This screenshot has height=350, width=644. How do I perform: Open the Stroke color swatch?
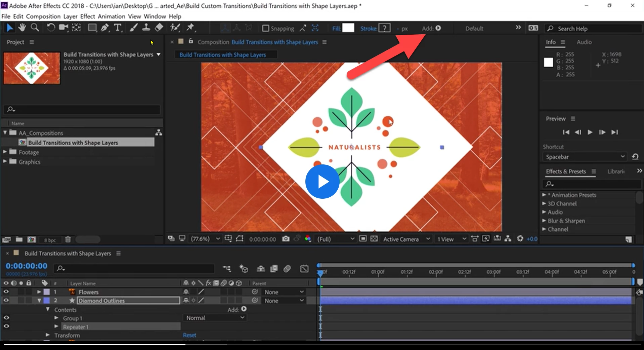tap(384, 28)
